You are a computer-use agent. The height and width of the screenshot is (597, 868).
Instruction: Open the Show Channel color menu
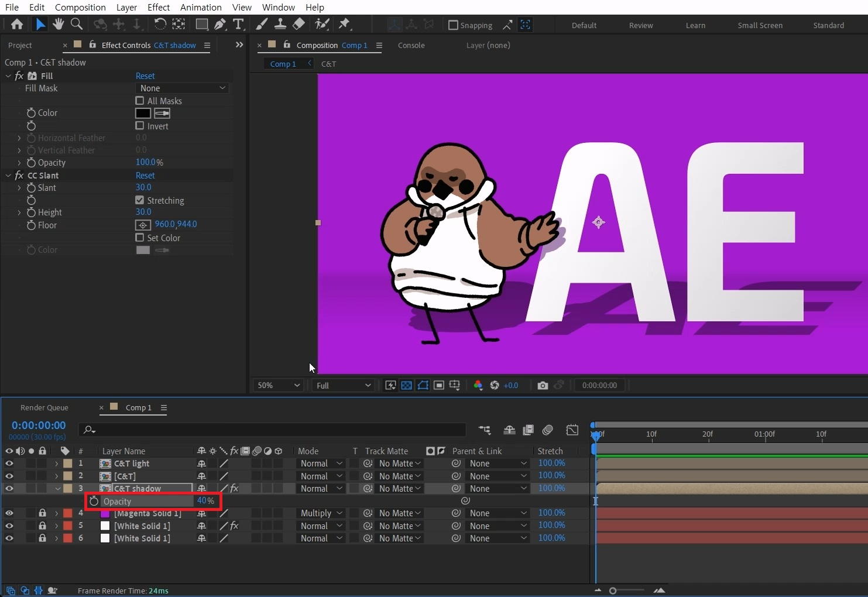478,385
